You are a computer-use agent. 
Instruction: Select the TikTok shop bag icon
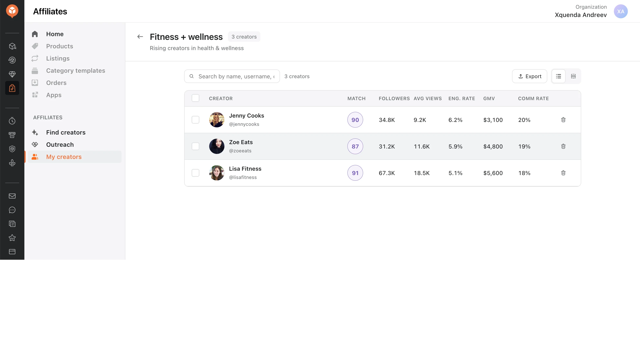(12, 88)
